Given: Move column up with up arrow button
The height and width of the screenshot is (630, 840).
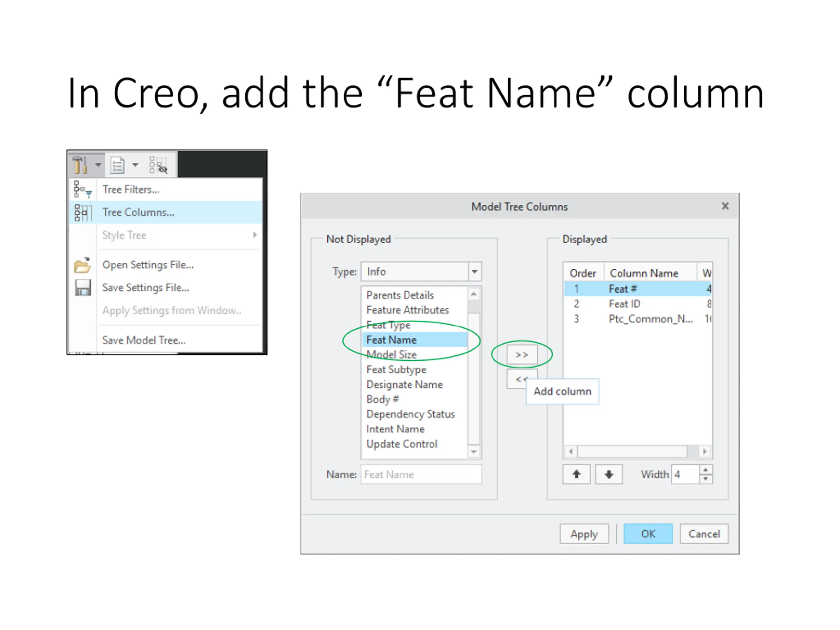Looking at the screenshot, I should coord(576,474).
